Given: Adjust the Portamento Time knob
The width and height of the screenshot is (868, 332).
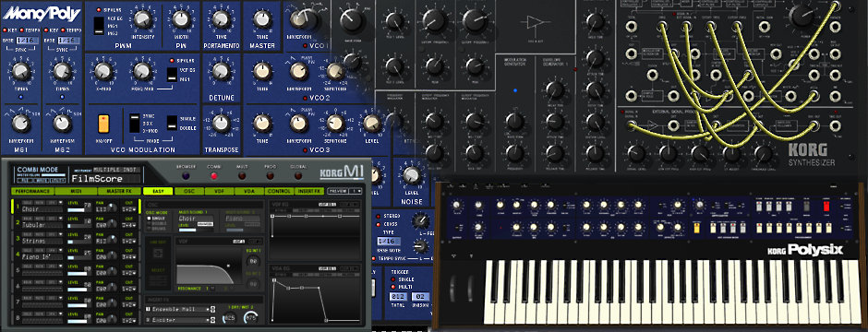Looking at the screenshot, I should 221,20.
